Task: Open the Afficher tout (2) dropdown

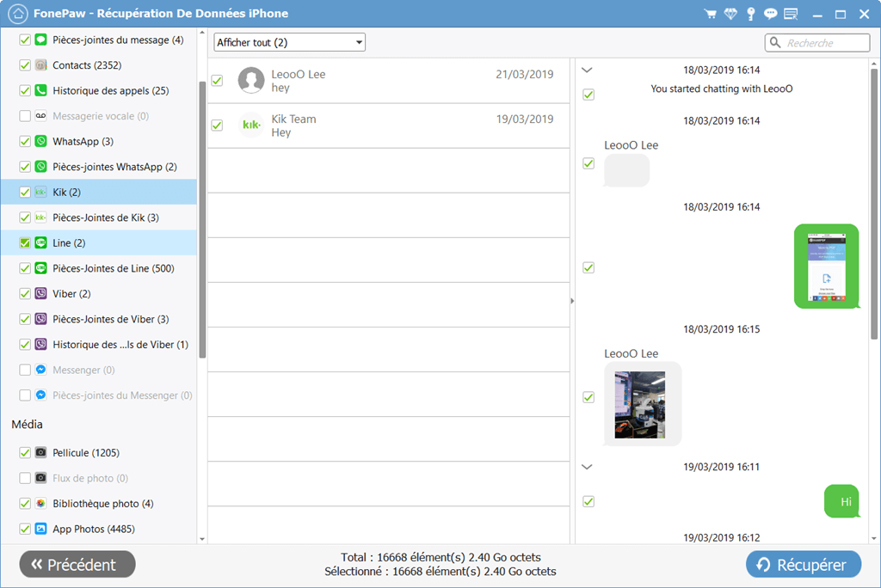Action: tap(289, 42)
